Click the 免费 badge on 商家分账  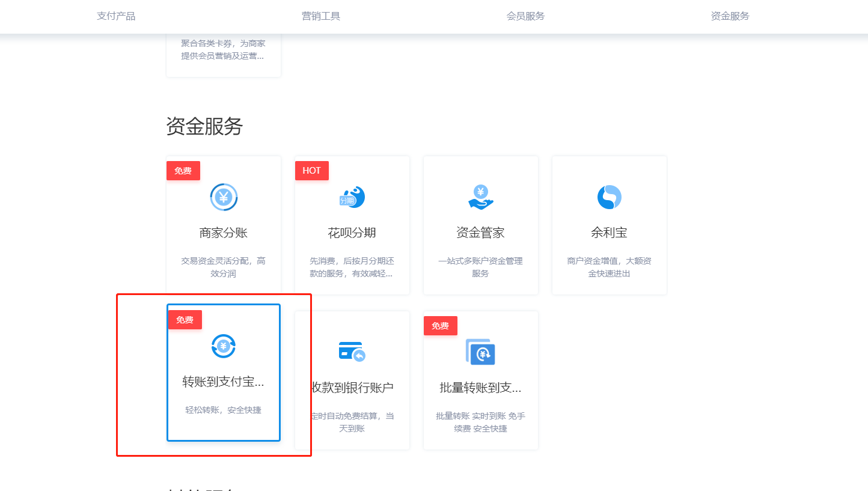[x=183, y=171]
